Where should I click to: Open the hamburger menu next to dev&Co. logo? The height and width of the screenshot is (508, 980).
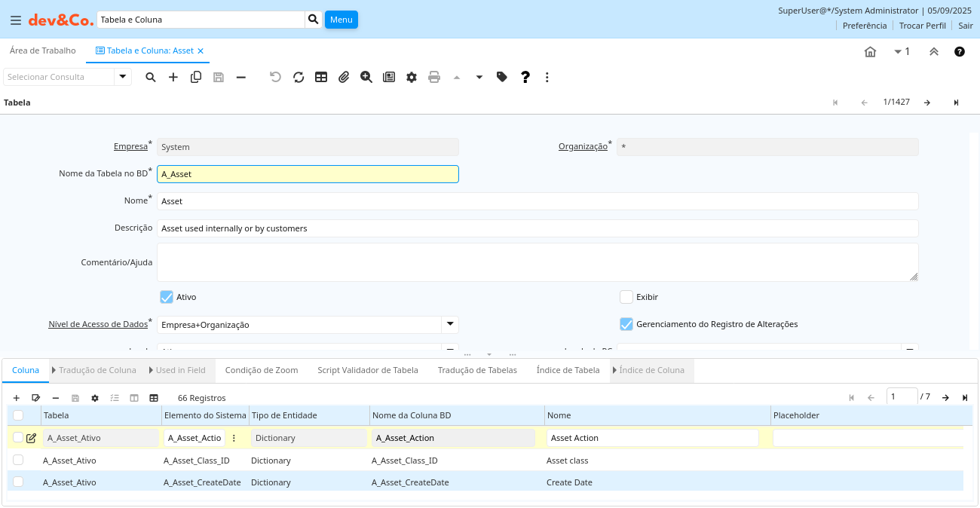pyautogui.click(x=15, y=20)
